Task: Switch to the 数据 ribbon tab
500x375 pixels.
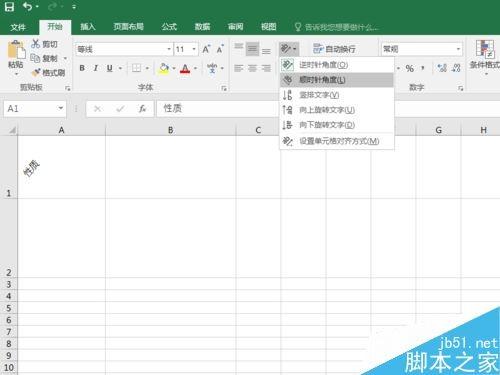Action: (x=202, y=27)
